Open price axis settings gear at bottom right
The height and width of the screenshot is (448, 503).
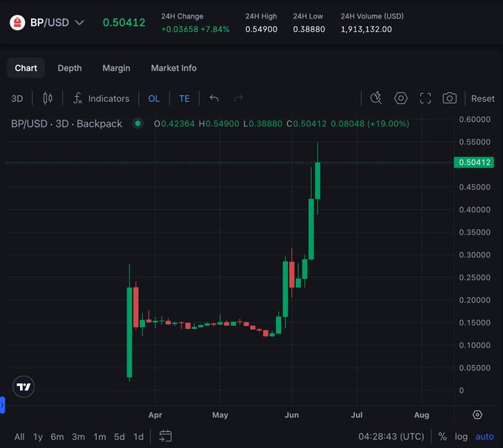tap(477, 415)
